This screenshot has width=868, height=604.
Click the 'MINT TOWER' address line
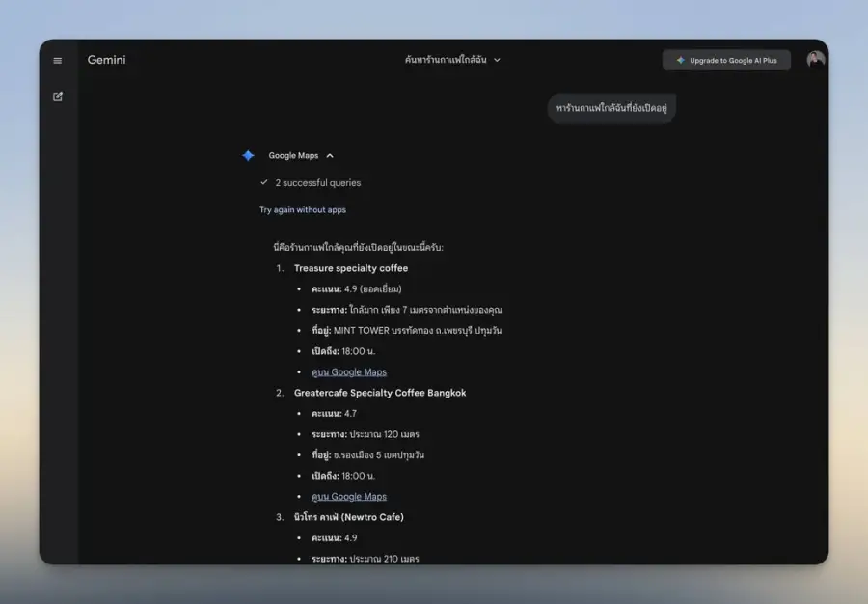pyautogui.click(x=406, y=331)
